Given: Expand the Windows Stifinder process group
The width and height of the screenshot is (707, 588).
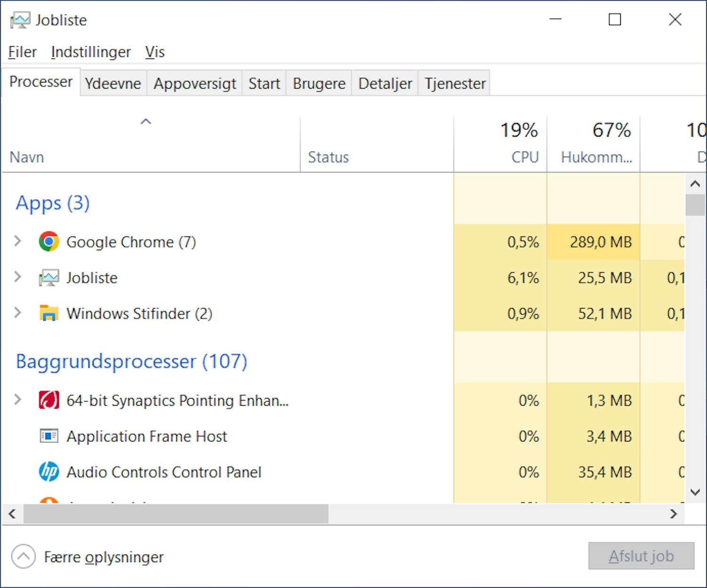Looking at the screenshot, I should point(18,313).
